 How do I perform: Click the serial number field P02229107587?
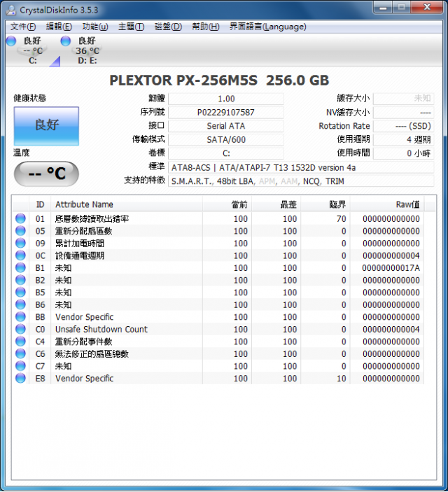point(226,113)
